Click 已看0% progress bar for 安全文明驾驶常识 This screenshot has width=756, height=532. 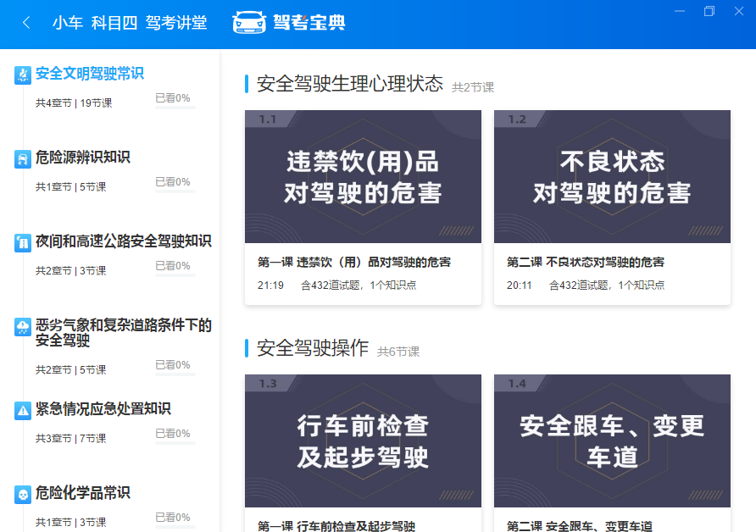(x=175, y=108)
